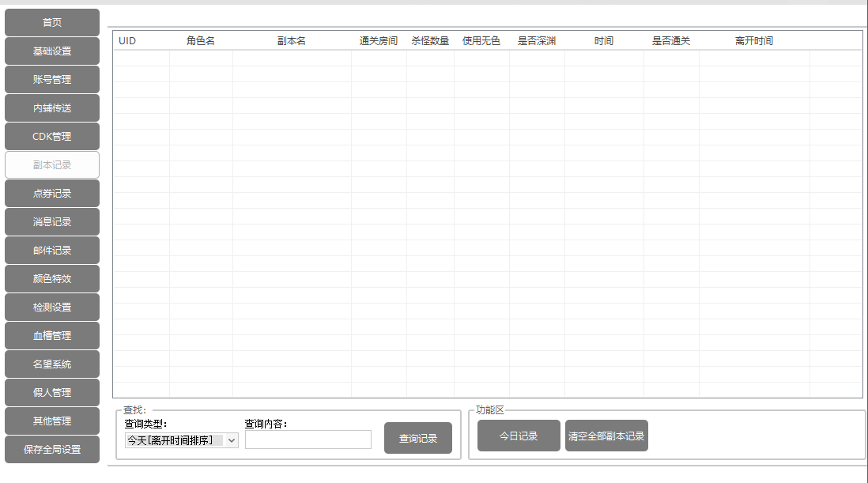Go to 颜色特效 settings
Viewport: 868px width, 483px height.
(52, 279)
